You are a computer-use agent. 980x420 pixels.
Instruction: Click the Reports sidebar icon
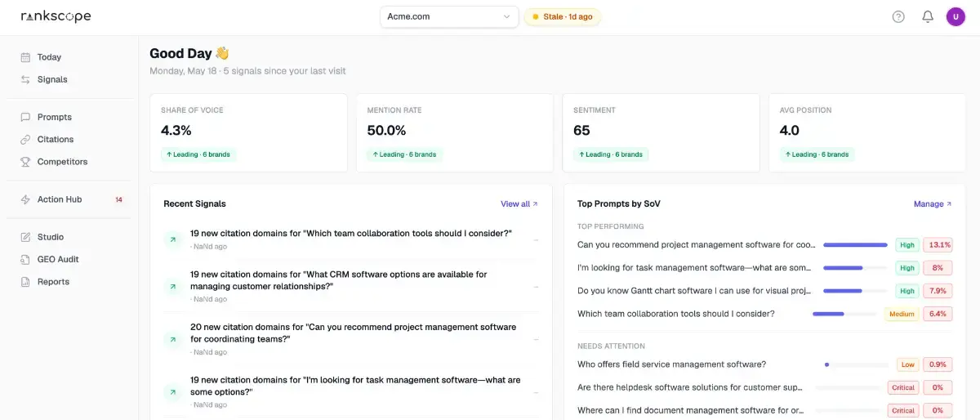coord(25,282)
